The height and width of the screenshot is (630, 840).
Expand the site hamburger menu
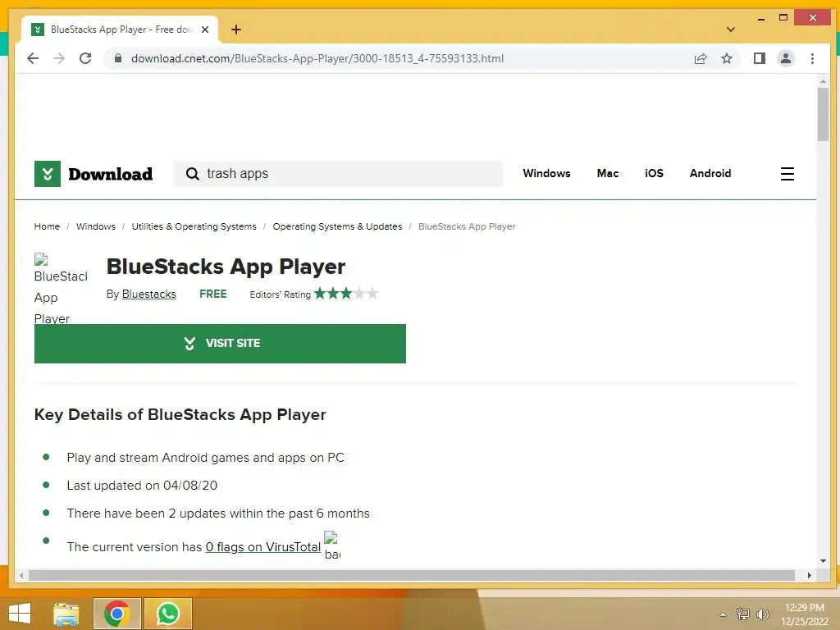pos(787,174)
